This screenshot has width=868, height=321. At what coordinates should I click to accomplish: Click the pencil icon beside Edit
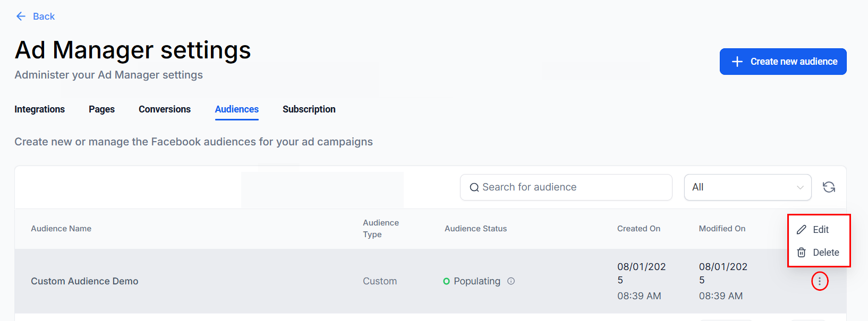802,230
